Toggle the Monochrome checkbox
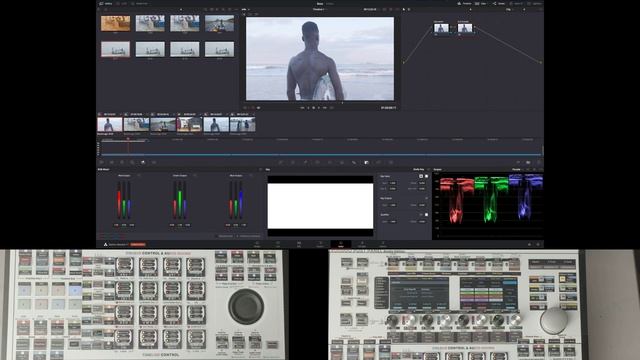Screen dimensions: 640x360 pos(217,236)
